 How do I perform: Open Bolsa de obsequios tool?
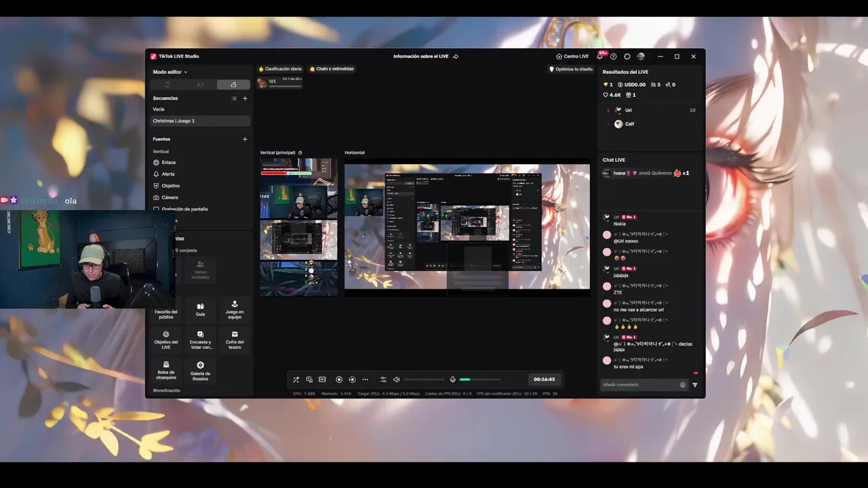[166, 370]
